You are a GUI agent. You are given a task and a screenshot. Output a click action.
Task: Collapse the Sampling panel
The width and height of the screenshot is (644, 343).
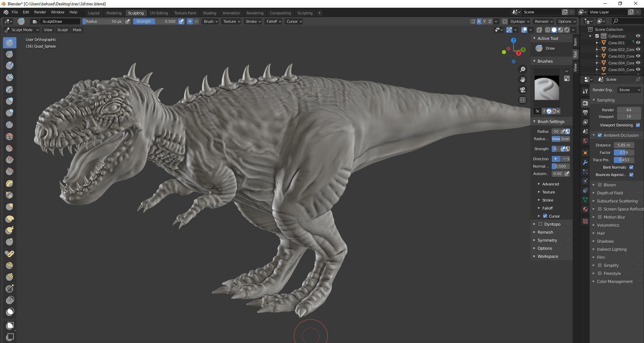(605, 100)
